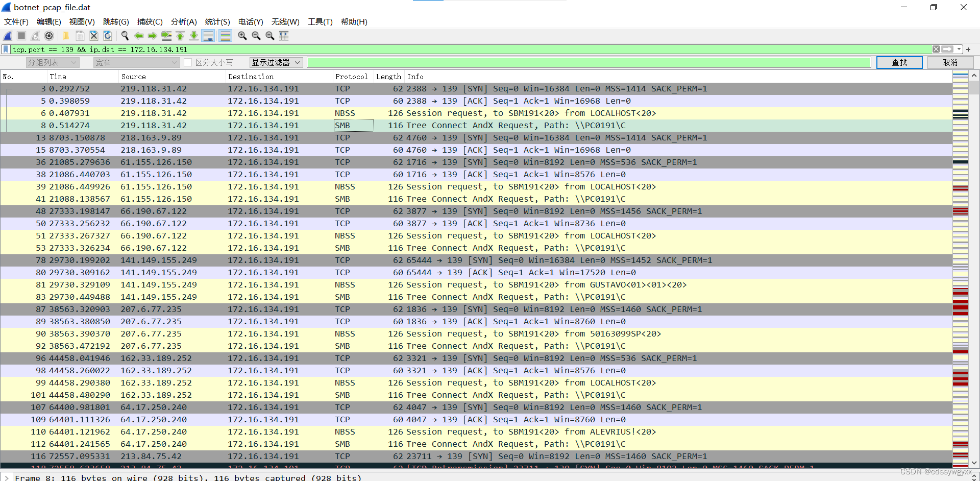This screenshot has height=481, width=980.
Task: Open the 宽窄 character width dropdown
Action: click(136, 62)
